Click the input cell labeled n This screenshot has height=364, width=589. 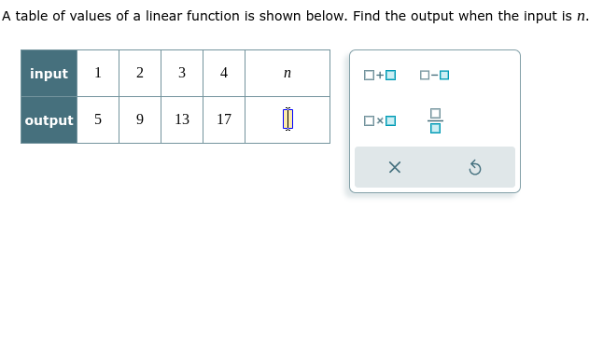[x=287, y=73]
